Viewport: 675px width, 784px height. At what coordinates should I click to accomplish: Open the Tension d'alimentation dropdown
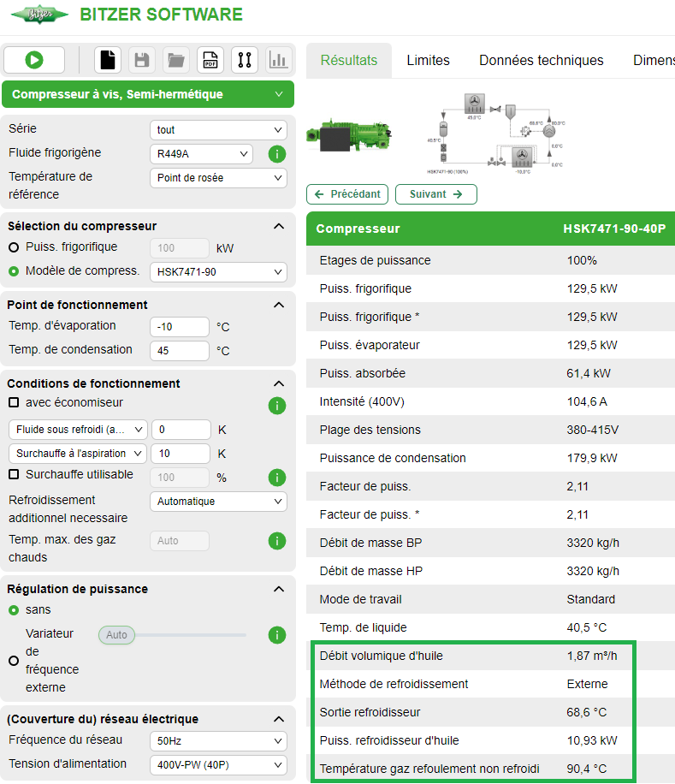[x=218, y=765]
